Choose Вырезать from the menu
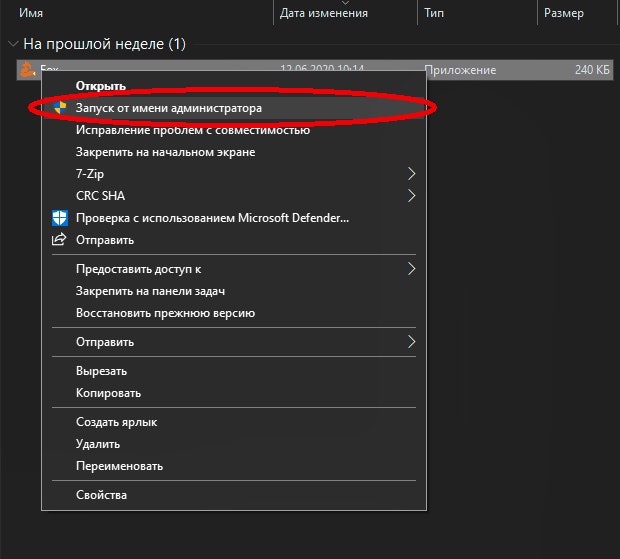This screenshot has height=559, width=620. pyautogui.click(x=234, y=371)
